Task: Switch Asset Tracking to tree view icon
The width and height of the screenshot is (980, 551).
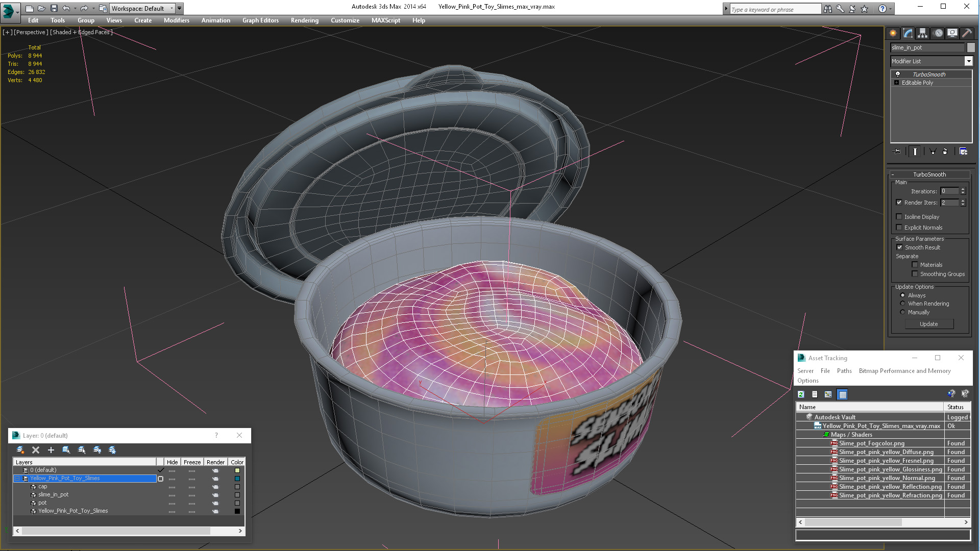Action: coord(828,394)
